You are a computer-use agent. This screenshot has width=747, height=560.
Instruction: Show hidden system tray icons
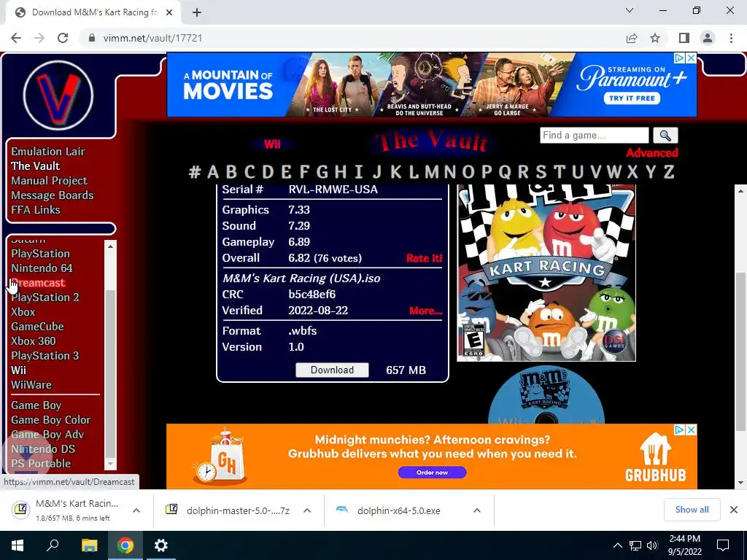[x=617, y=545]
